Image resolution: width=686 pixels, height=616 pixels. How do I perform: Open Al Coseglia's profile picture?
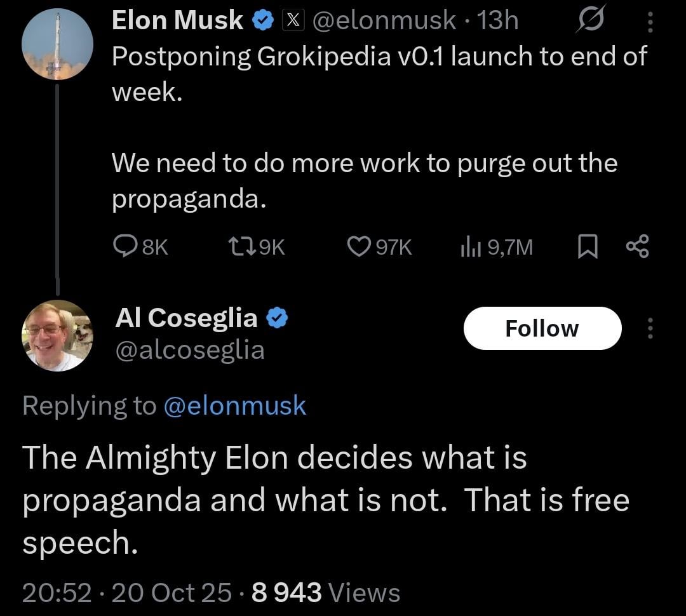point(57,335)
